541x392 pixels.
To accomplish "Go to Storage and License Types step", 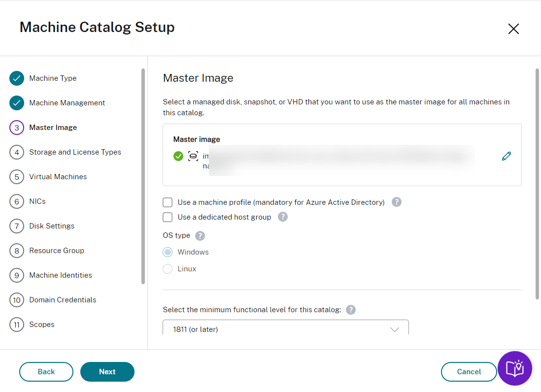I will [x=75, y=152].
